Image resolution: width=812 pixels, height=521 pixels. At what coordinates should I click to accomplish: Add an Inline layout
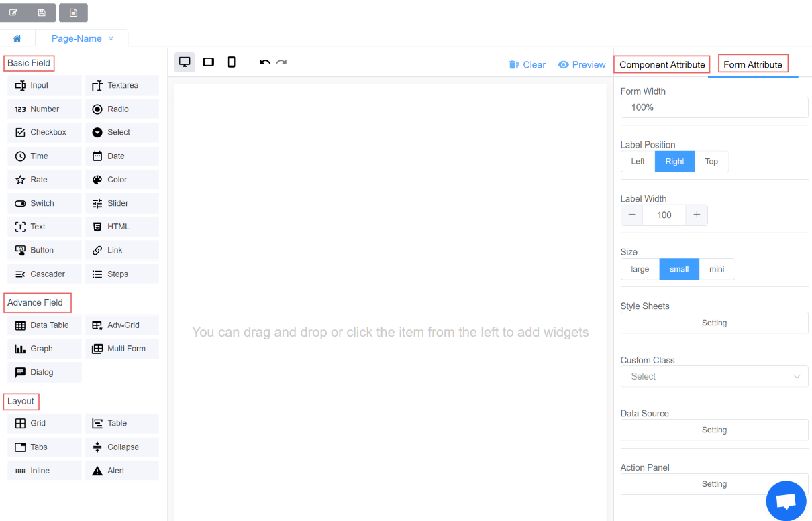point(44,471)
